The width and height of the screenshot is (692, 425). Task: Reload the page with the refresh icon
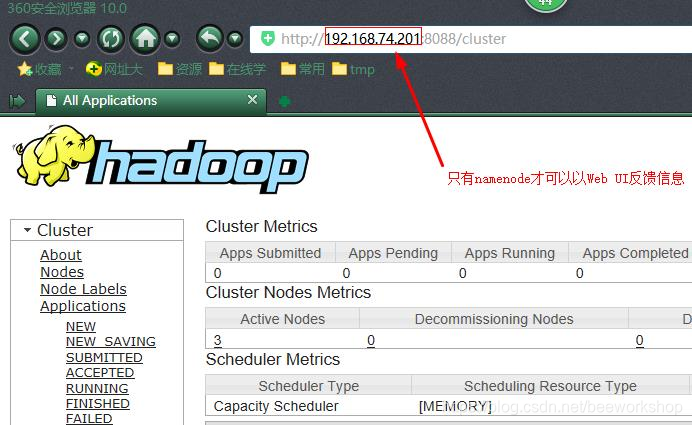pyautogui.click(x=111, y=39)
